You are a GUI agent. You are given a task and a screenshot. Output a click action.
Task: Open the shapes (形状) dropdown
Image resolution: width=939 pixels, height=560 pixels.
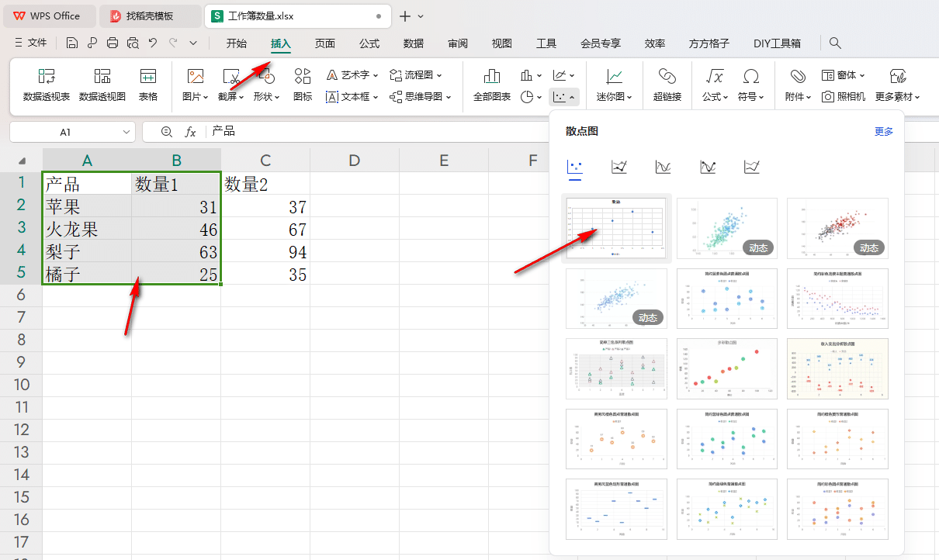click(267, 97)
